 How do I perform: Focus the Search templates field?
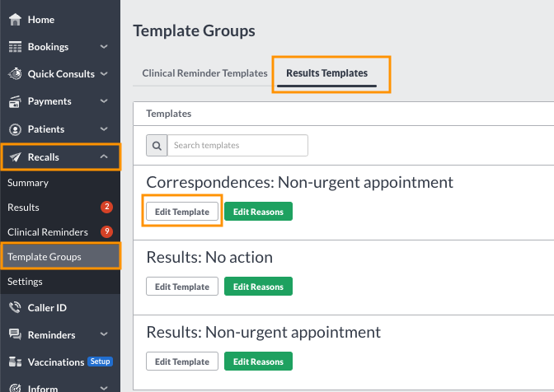pos(237,146)
